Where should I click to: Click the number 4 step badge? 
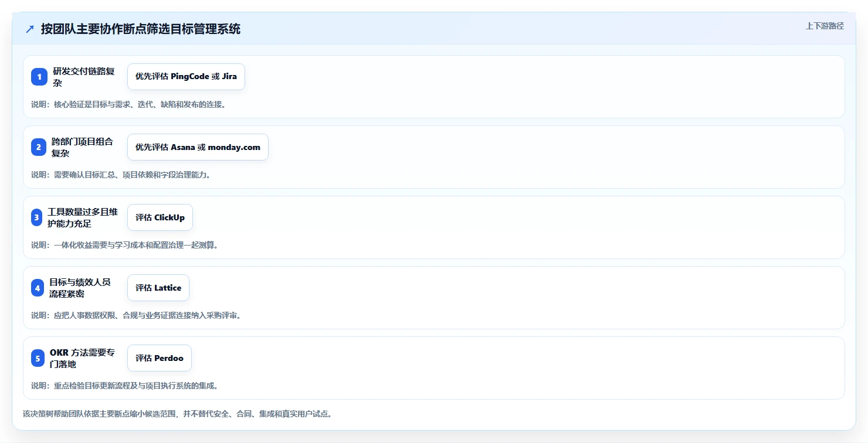(x=38, y=288)
